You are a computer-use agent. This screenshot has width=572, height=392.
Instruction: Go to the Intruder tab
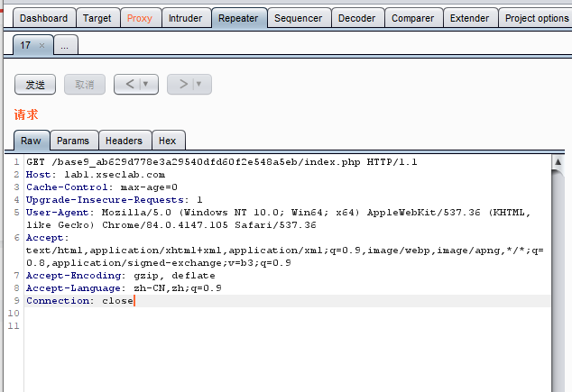185,18
